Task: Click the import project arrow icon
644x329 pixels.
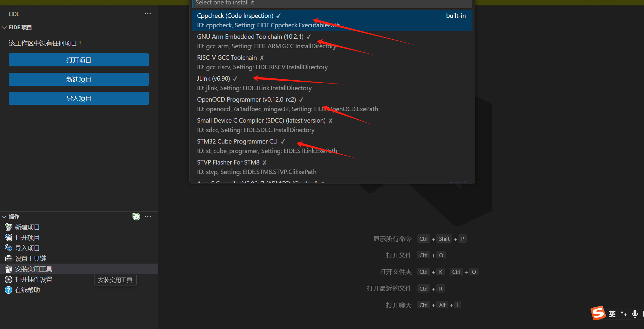Action: (x=9, y=248)
